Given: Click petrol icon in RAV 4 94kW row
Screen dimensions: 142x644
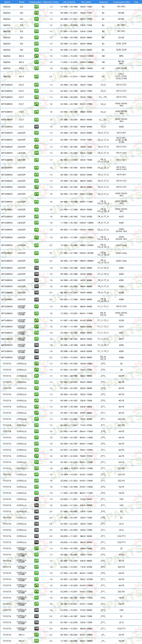Looking at the screenshot, I should pos(36,641).
